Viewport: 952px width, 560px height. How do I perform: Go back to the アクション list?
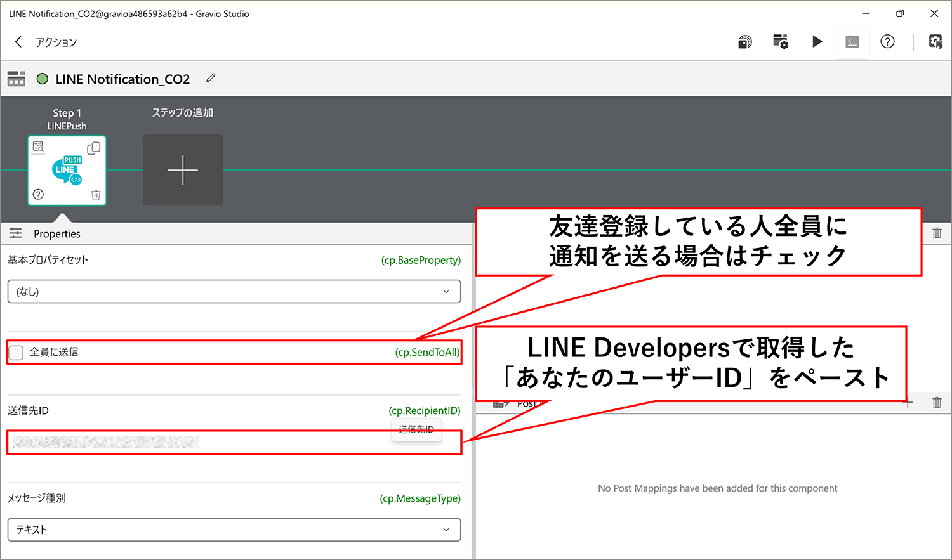[x=18, y=42]
